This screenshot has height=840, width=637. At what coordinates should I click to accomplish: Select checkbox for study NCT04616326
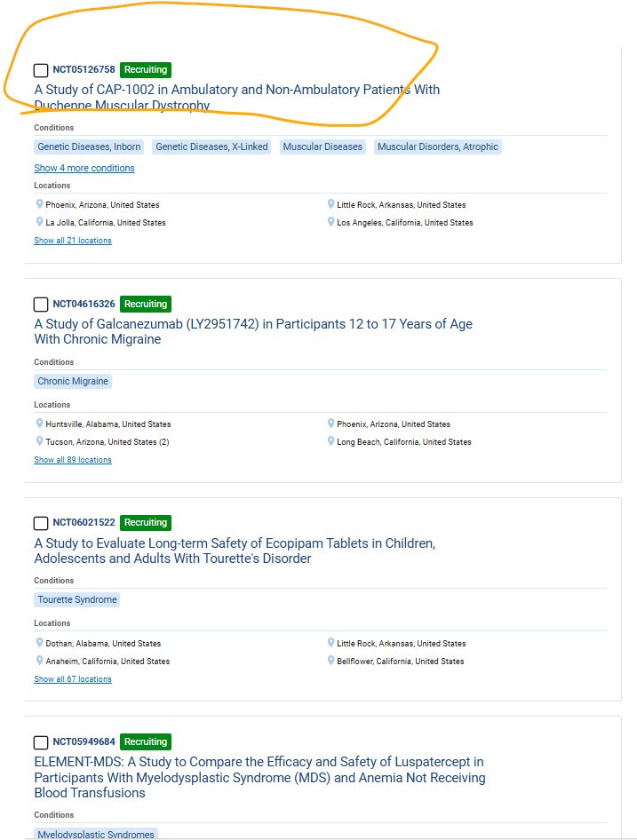pyautogui.click(x=41, y=305)
